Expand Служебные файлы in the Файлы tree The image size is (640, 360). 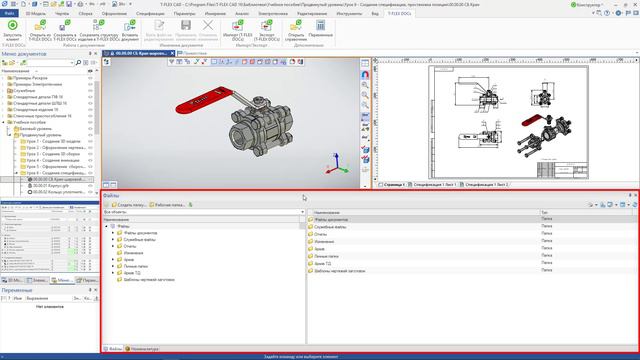[113, 240]
